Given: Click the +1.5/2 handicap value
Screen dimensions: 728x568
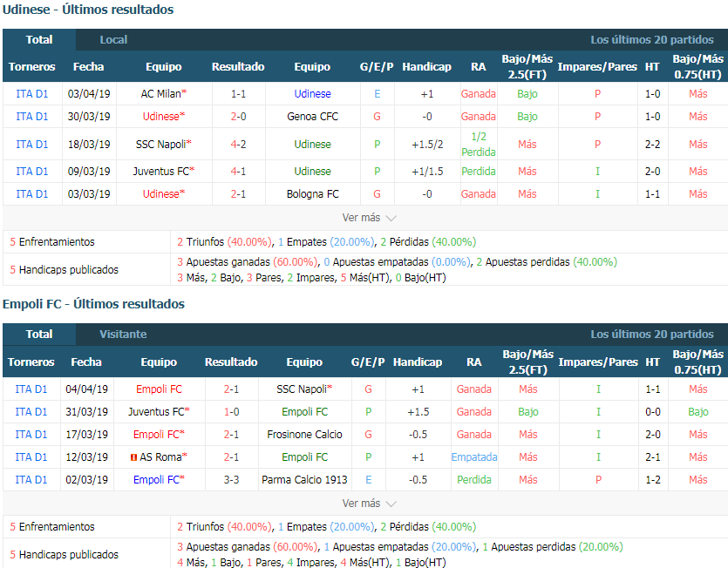Looking at the screenshot, I should [x=427, y=145].
